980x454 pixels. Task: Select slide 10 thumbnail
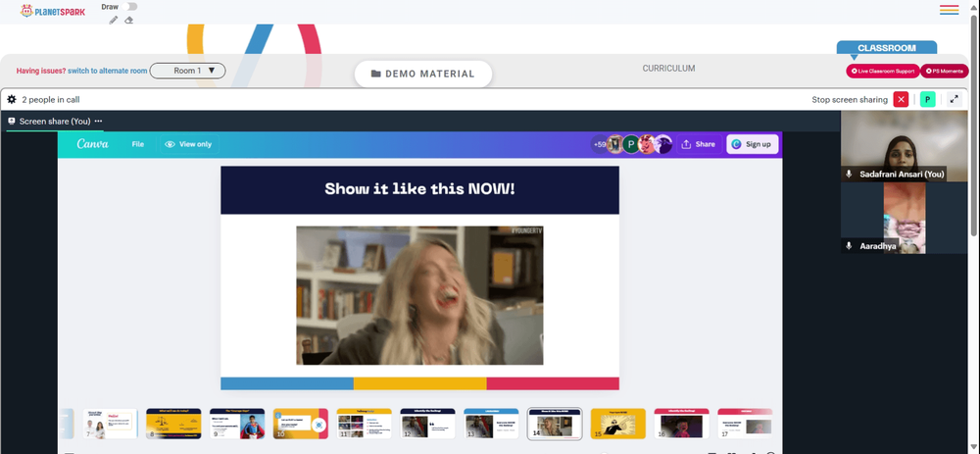[x=301, y=424]
